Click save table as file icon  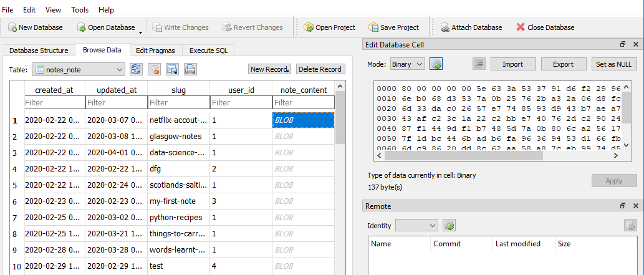tap(172, 69)
